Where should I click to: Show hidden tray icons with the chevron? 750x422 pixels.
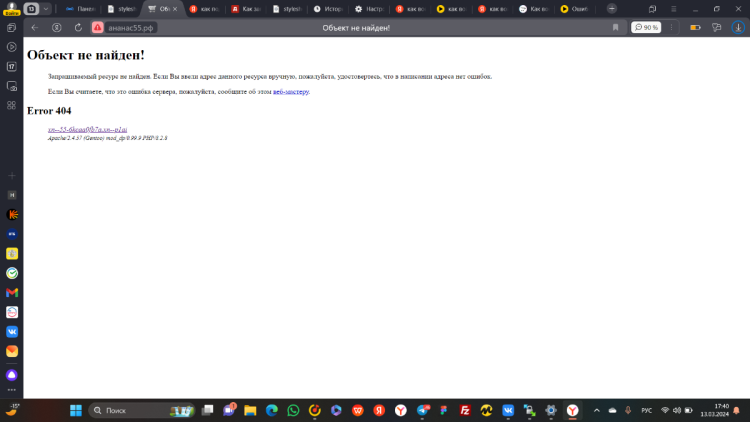pyautogui.click(x=596, y=410)
